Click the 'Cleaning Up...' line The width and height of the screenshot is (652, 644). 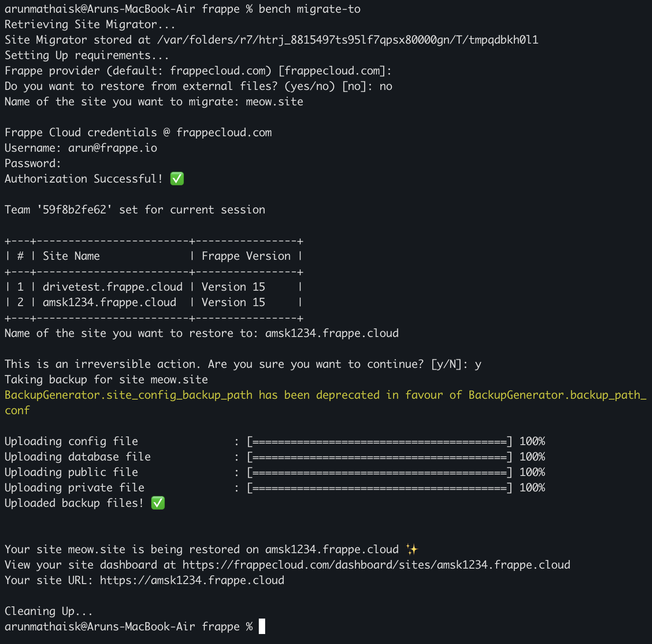pyautogui.click(x=49, y=611)
